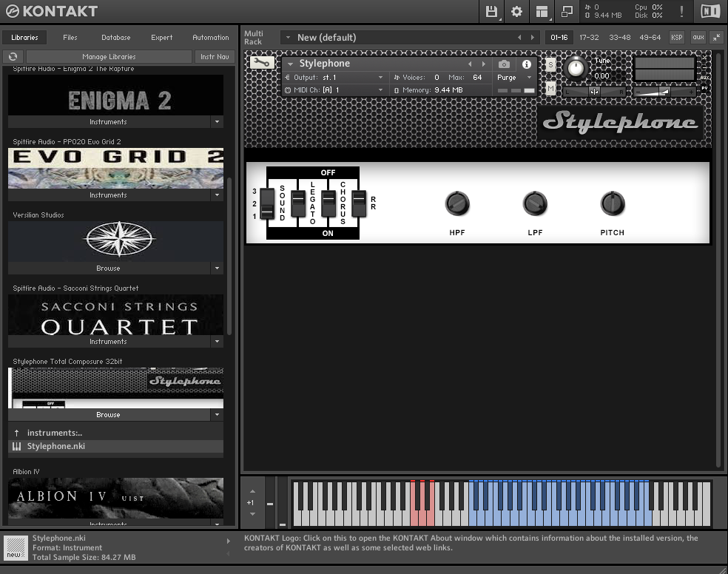Show rack page 33-48
This screenshot has width=728, height=574.
(620, 38)
